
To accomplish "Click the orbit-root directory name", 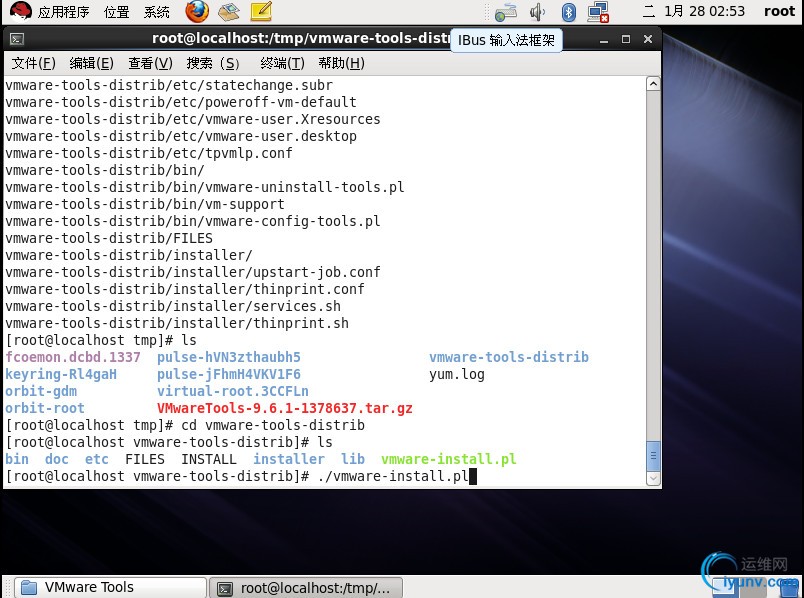I will (45, 408).
